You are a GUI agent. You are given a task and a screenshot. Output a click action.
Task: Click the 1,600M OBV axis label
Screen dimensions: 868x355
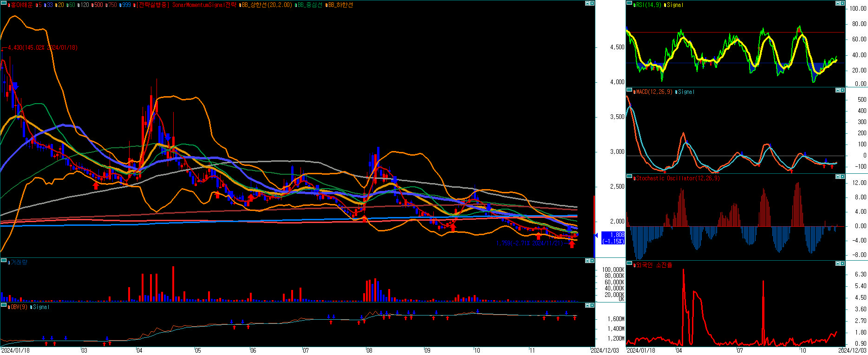[616, 319]
